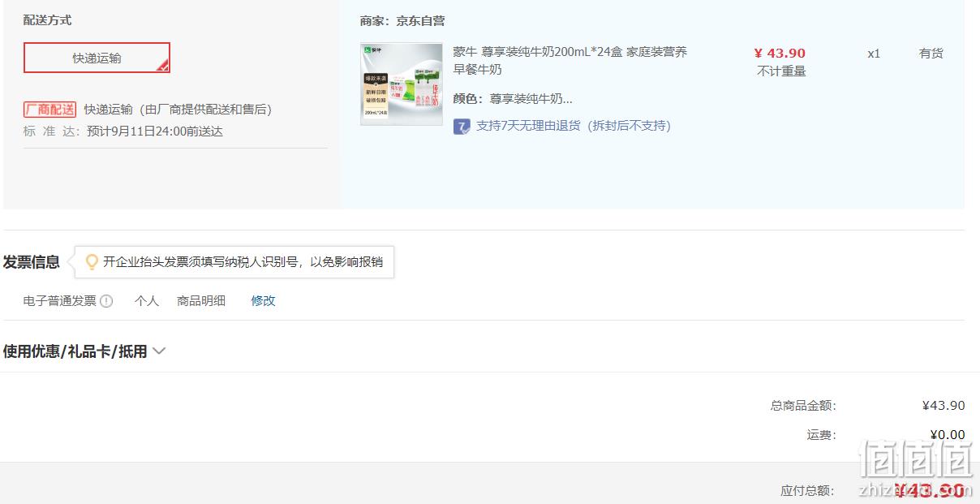Click the 电子普通发票 invoice type text

tap(60, 301)
